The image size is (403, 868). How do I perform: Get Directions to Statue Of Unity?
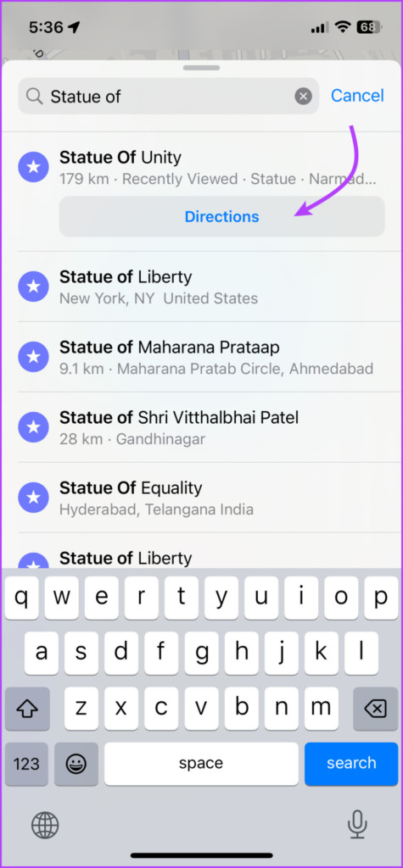[x=221, y=216]
